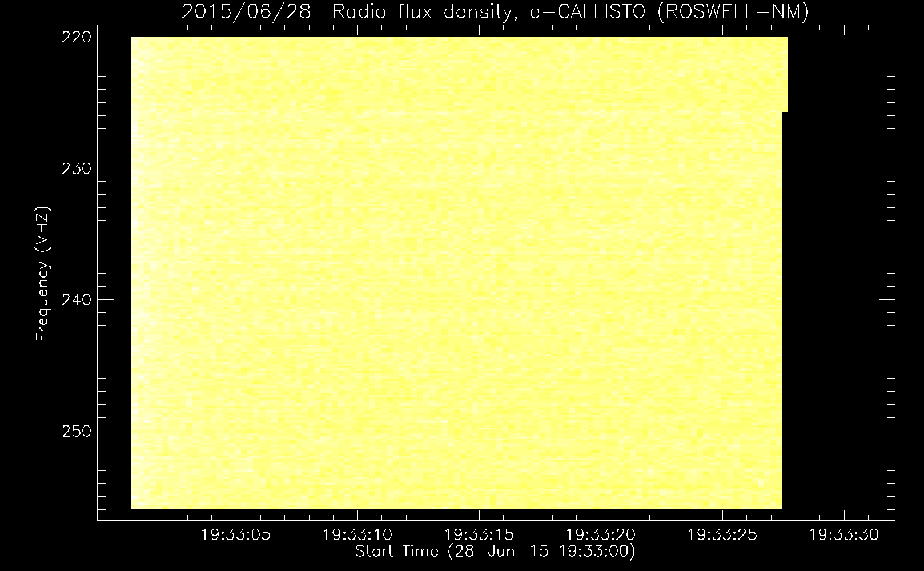Click the plot title "Radio flux density, e-CALLISTO (ROSWELL-NM)"
Screen dimensions: 924x571
click(570, 12)
